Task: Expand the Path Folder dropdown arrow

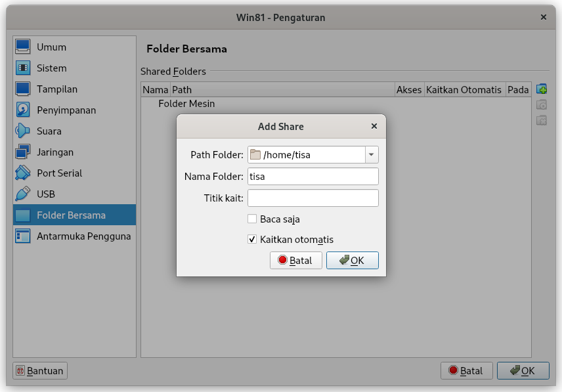Action: [x=372, y=155]
